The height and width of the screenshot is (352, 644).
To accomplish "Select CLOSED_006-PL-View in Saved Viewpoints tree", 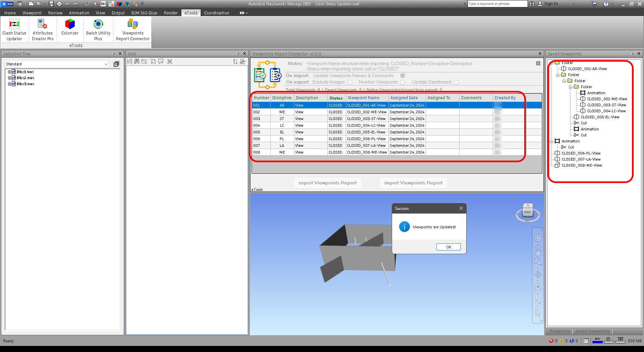I will [581, 154].
